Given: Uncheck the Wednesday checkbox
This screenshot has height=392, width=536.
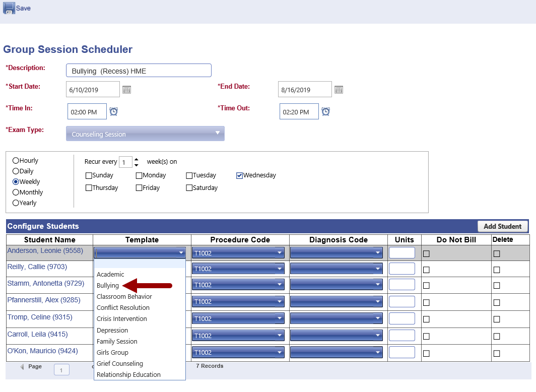Looking at the screenshot, I should [x=240, y=176].
